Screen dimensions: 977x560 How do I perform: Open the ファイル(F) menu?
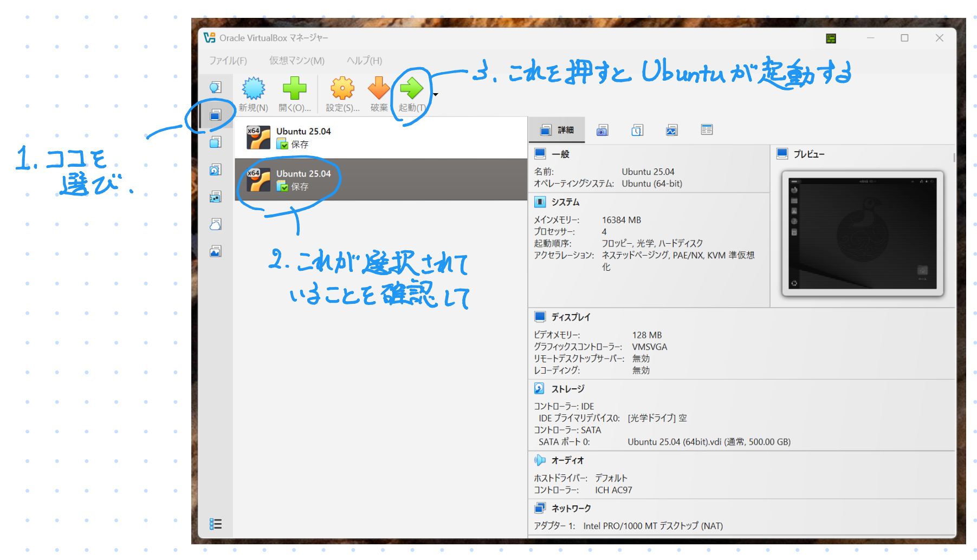(228, 61)
